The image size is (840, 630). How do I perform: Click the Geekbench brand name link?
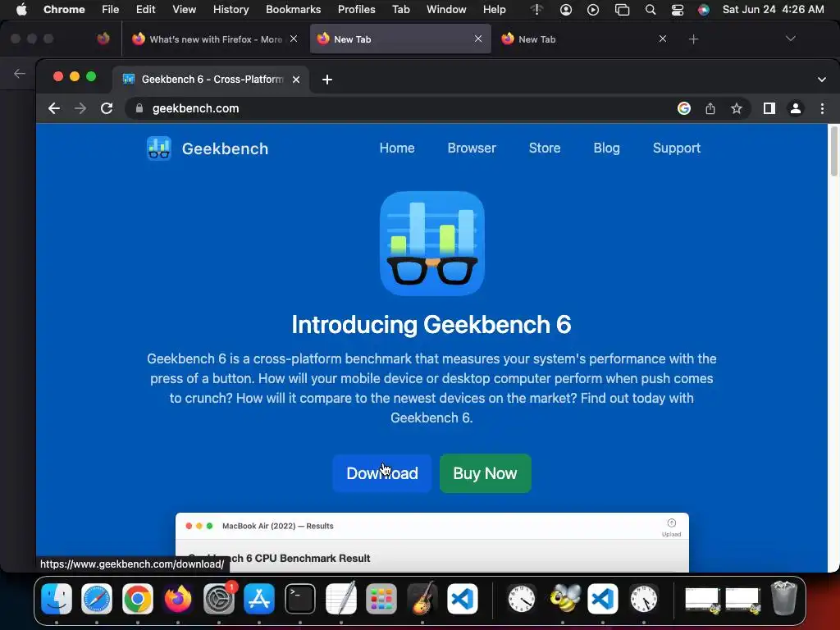[225, 149]
